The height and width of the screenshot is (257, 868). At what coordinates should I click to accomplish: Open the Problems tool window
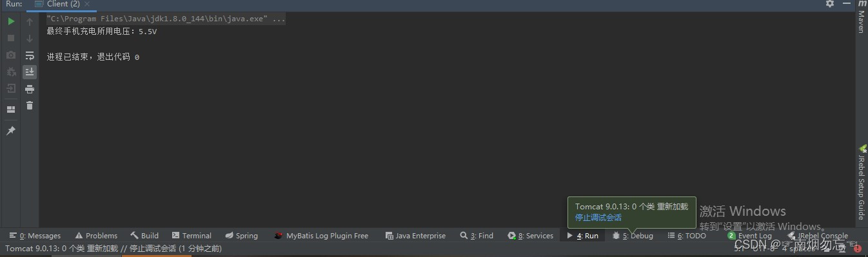[x=96, y=236]
